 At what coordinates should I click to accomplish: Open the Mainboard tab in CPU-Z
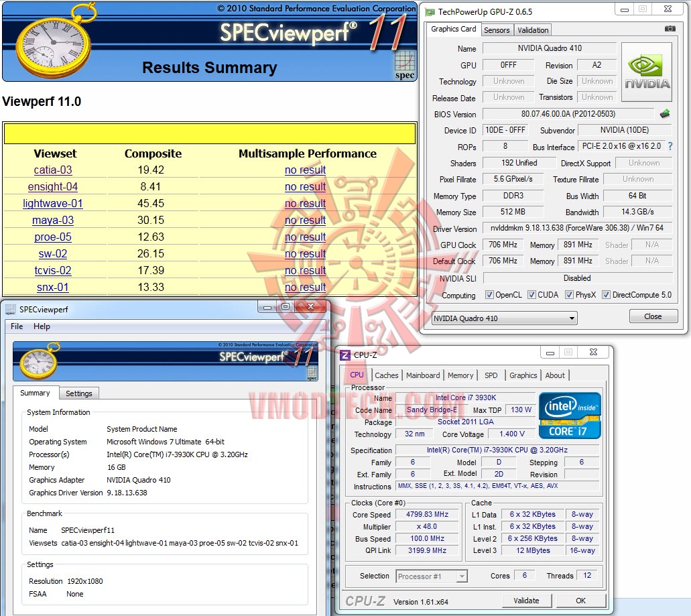coord(423,375)
